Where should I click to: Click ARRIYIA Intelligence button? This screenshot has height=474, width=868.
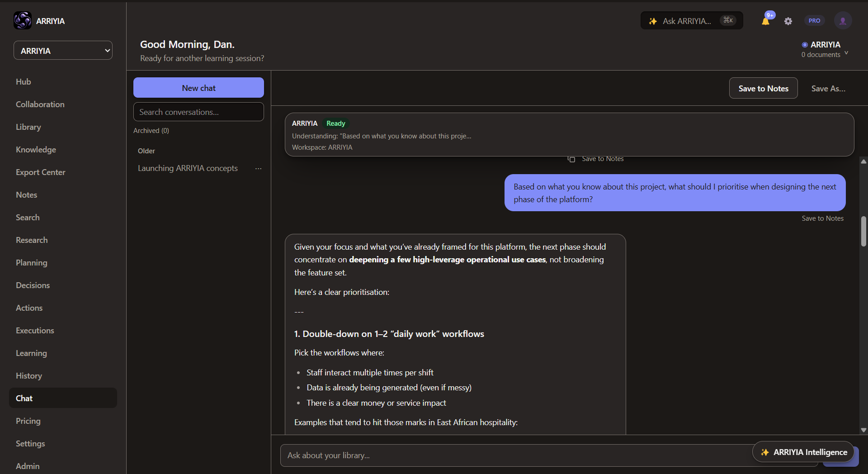pos(803,452)
